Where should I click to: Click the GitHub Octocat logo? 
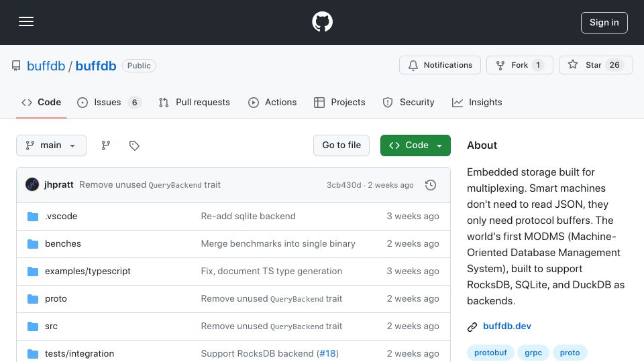322,21
